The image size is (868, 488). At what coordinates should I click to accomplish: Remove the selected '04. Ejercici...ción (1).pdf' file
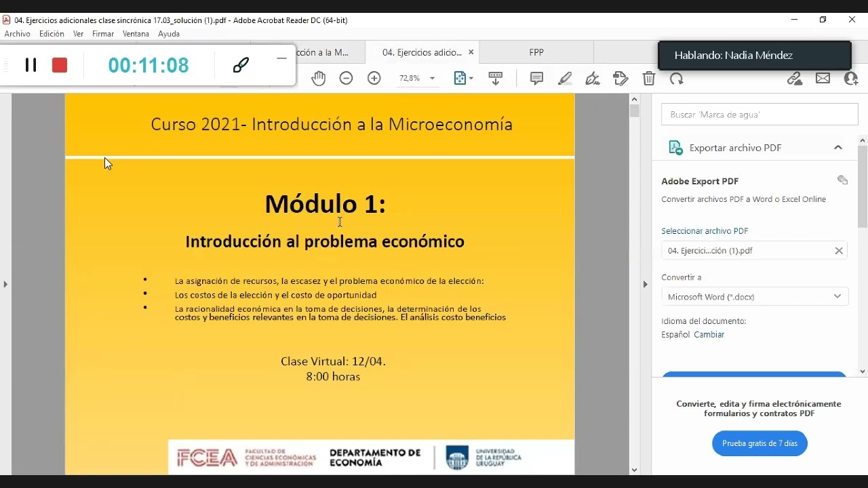tap(839, 251)
